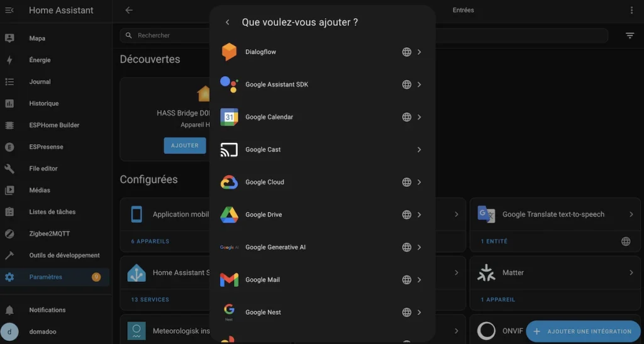Open Historique from the sidebar

tap(55, 103)
